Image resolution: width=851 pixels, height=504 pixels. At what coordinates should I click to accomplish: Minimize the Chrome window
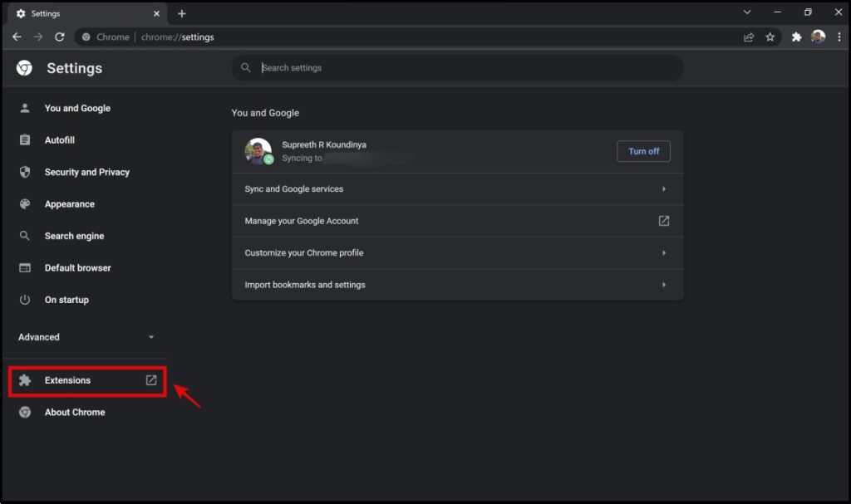tap(777, 12)
